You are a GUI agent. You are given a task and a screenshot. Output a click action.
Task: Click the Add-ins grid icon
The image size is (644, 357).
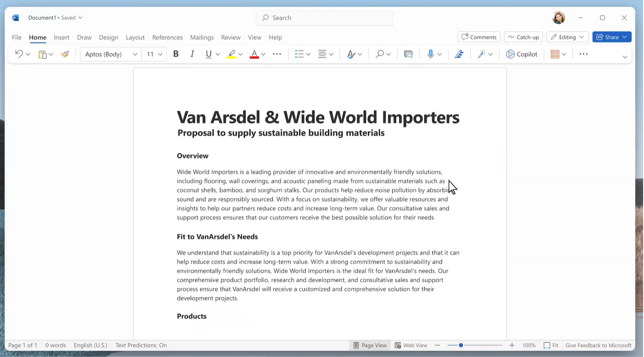coord(555,54)
